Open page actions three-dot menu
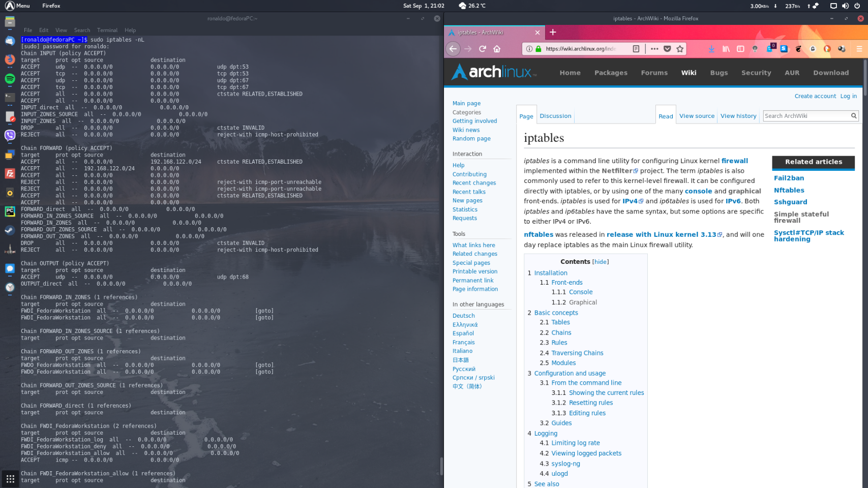Viewport: 868px width, 488px height. coord(654,49)
